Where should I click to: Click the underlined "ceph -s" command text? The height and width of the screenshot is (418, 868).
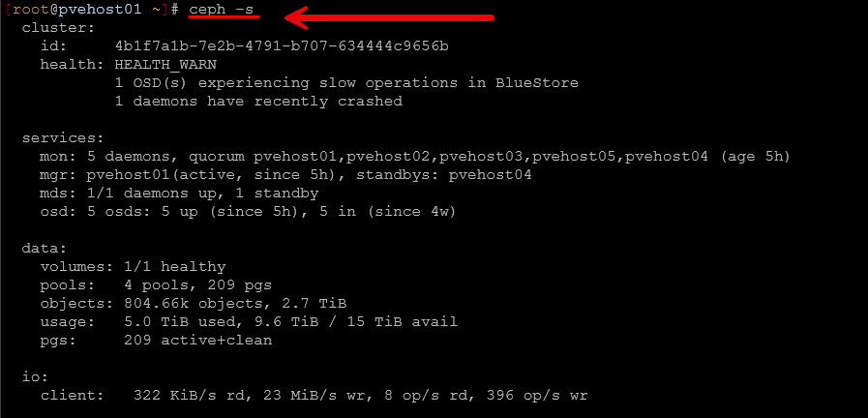(222, 9)
